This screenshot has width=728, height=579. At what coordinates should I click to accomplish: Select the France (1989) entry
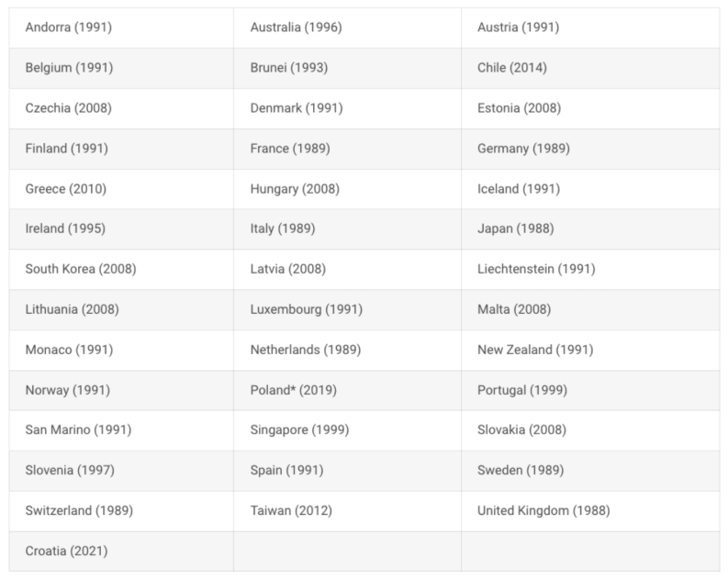point(290,149)
